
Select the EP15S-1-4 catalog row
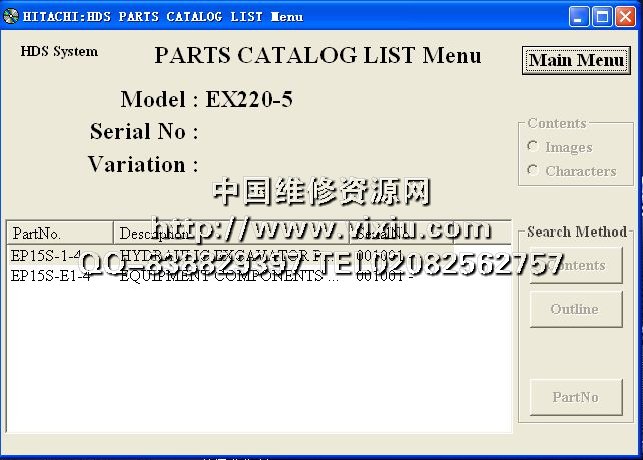50,256
